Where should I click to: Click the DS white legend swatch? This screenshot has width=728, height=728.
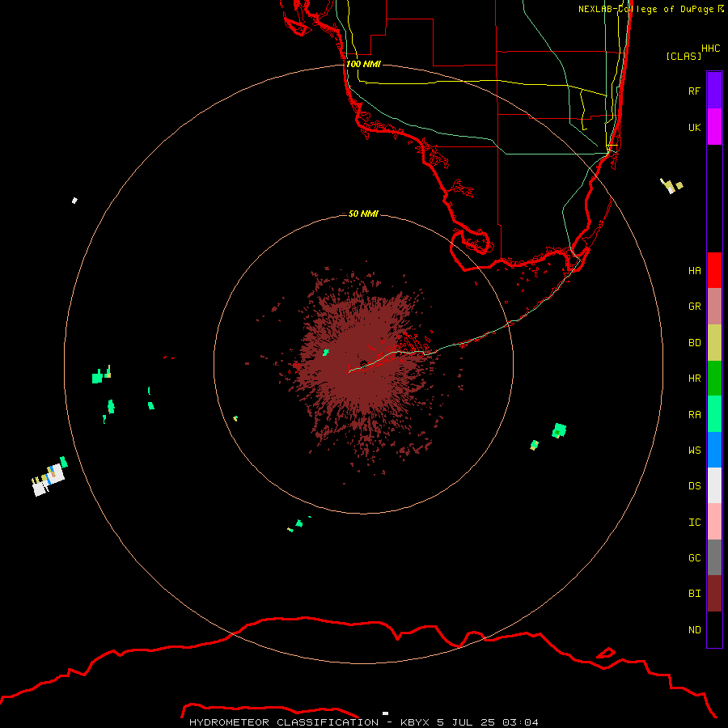pyautogui.click(x=714, y=485)
